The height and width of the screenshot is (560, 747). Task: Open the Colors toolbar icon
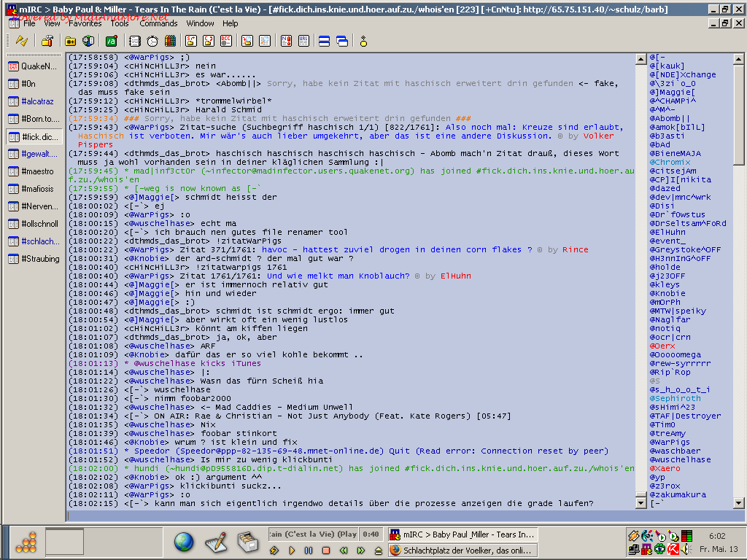(x=170, y=41)
